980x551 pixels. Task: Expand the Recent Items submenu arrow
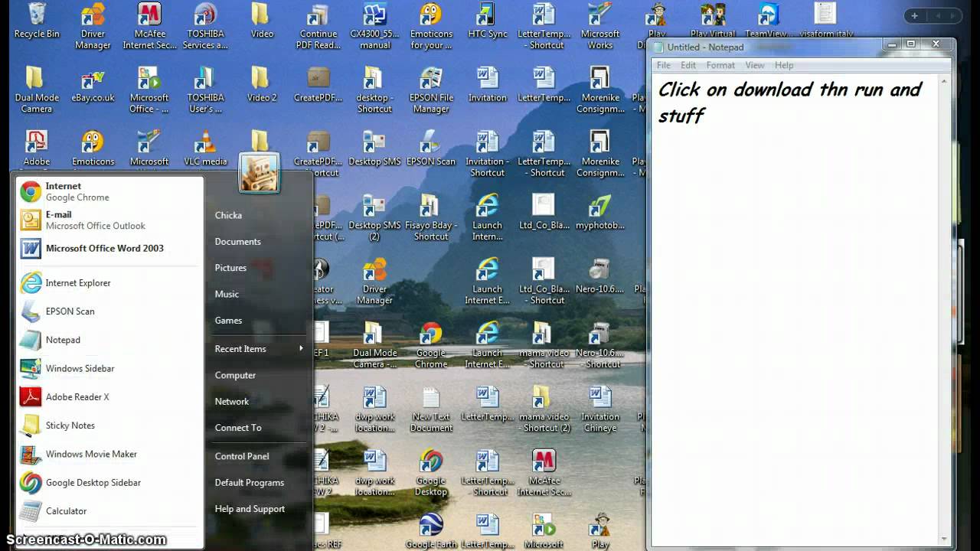pos(301,349)
